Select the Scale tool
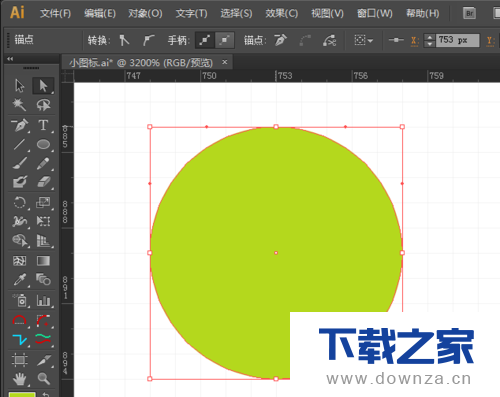 pyautogui.click(x=43, y=202)
